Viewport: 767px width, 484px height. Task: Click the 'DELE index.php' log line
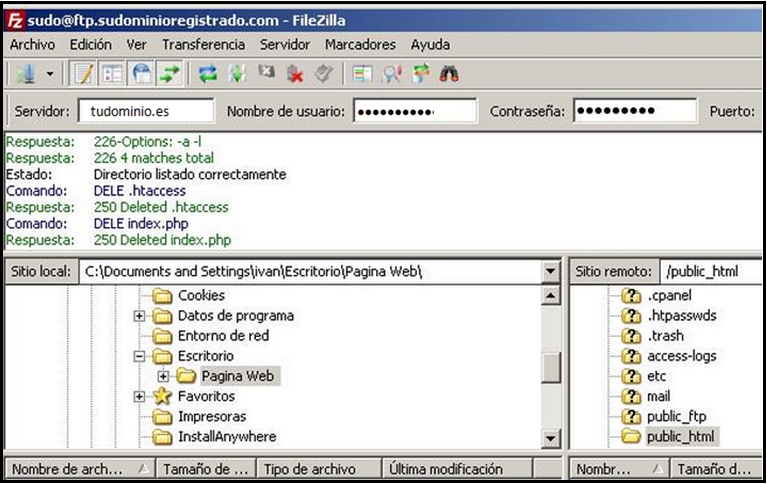click(x=141, y=224)
